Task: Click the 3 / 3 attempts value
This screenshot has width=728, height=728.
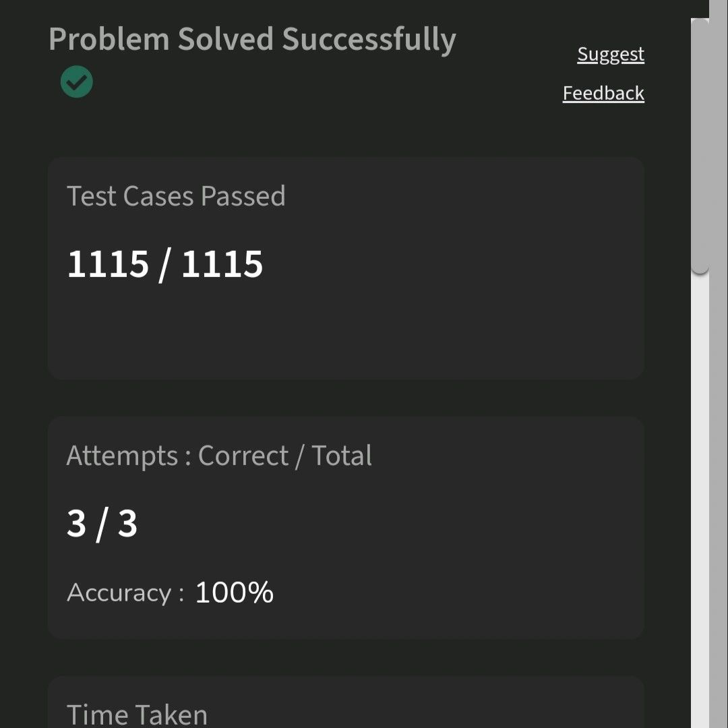Action: point(102,524)
